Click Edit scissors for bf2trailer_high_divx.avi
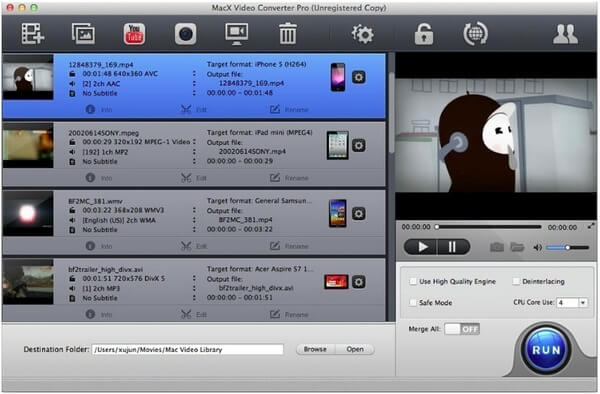This screenshot has height=394, width=600. pyautogui.click(x=194, y=315)
